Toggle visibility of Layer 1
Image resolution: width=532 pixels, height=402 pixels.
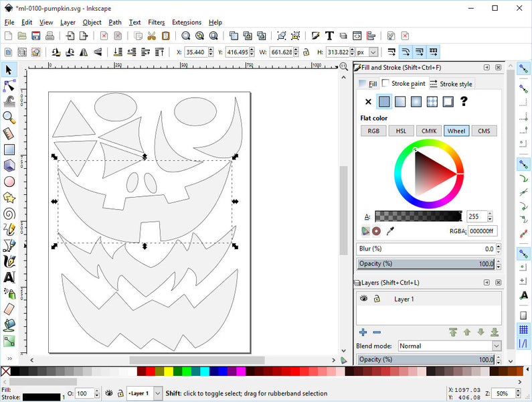click(365, 299)
